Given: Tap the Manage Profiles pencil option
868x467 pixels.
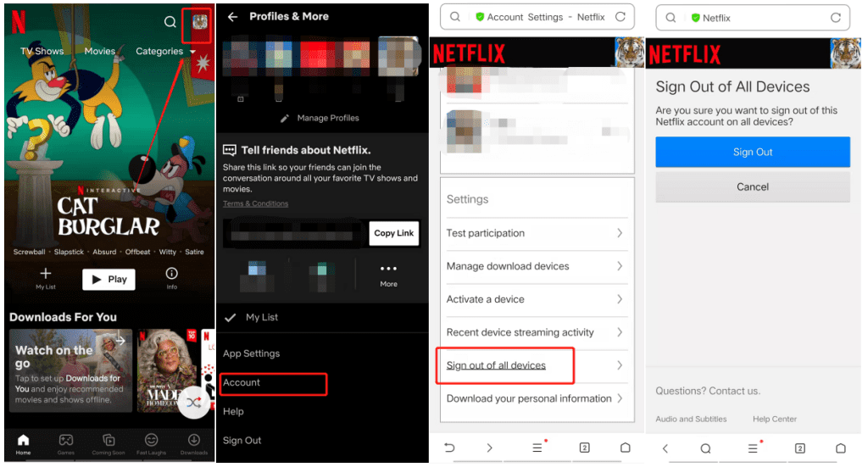Looking at the screenshot, I should 320,118.
